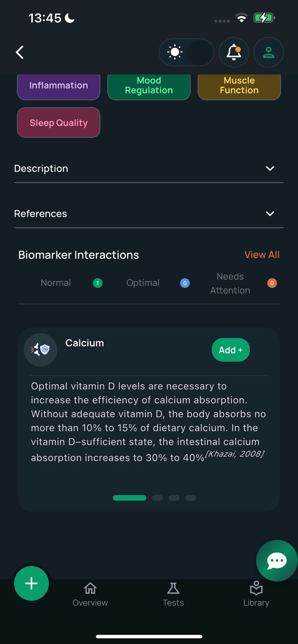
Task: Tap the Calcium biomarker icon
Action: coord(40,349)
